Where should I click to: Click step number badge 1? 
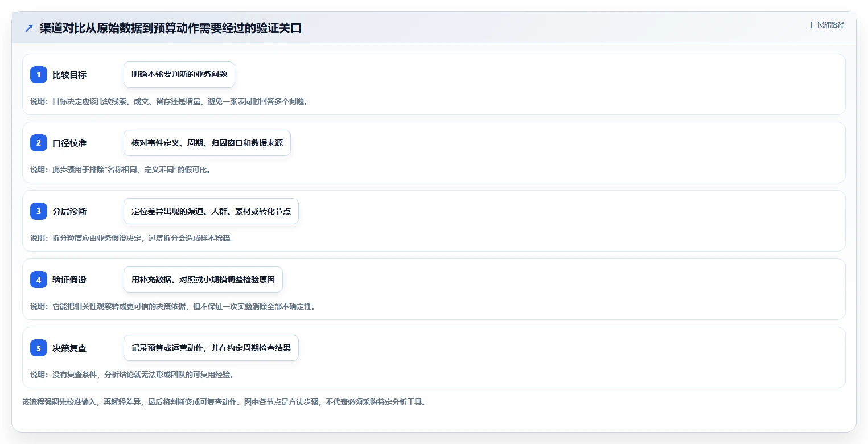pos(39,75)
